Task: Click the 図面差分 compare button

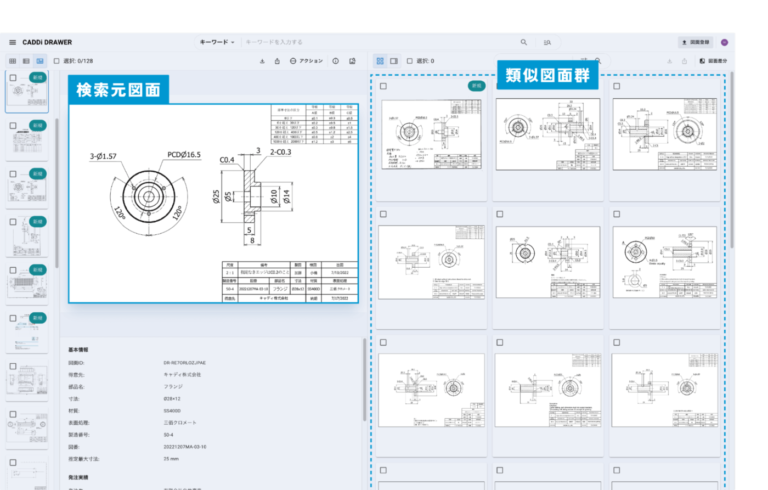Action: (x=716, y=61)
